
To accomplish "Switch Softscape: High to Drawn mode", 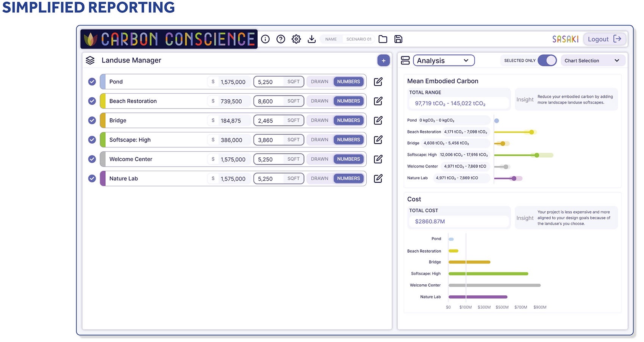I will (x=319, y=140).
